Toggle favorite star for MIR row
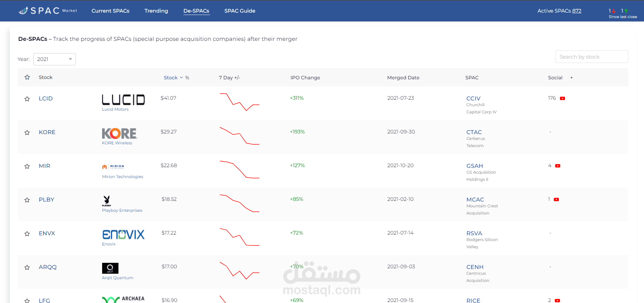This screenshot has height=303, width=644. coord(27,166)
